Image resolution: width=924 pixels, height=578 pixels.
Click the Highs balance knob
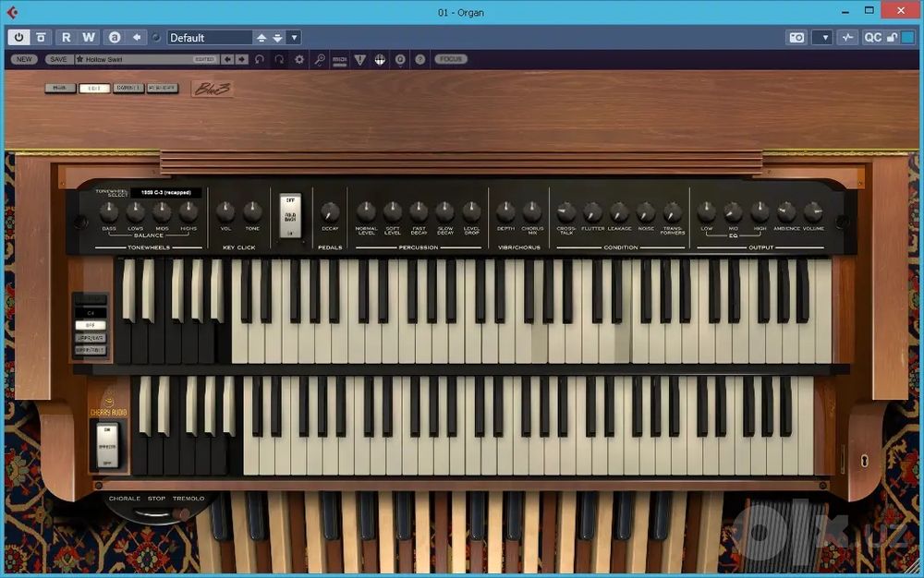coord(188,211)
